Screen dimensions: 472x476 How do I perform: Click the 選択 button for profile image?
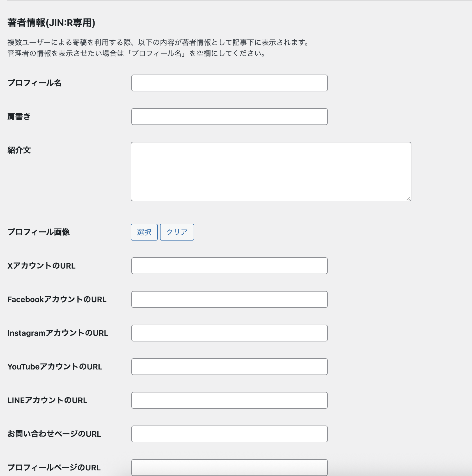[144, 232]
